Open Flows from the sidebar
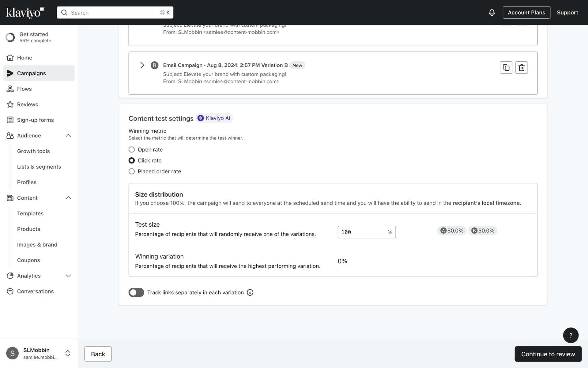588x368 pixels. [x=24, y=89]
